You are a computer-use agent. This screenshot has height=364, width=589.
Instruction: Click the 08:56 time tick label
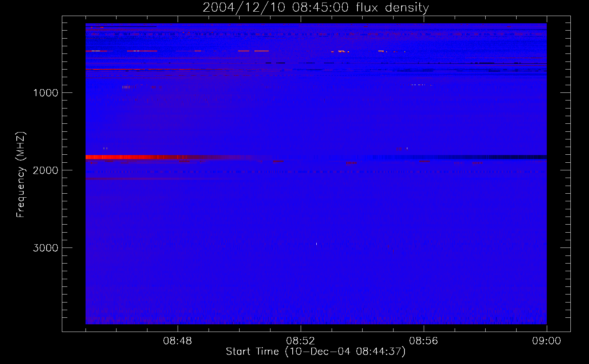[424, 341]
